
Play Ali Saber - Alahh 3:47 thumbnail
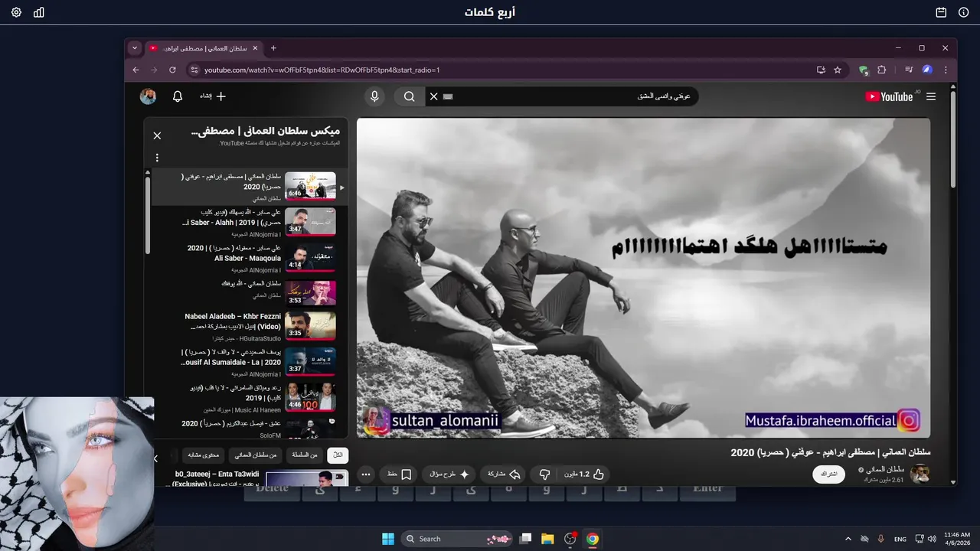(x=310, y=221)
